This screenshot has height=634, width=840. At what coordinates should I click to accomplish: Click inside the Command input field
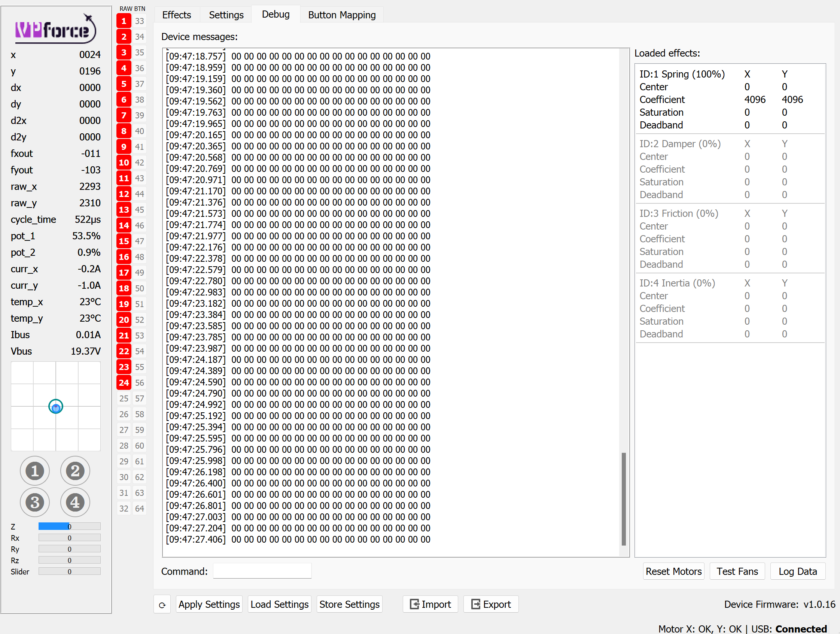(262, 571)
